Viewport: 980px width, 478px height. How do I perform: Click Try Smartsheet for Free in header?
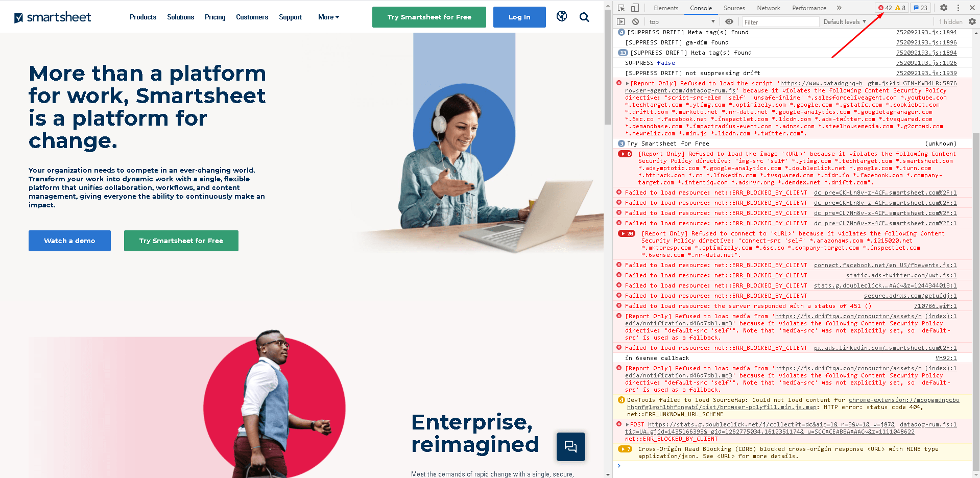pos(429,17)
